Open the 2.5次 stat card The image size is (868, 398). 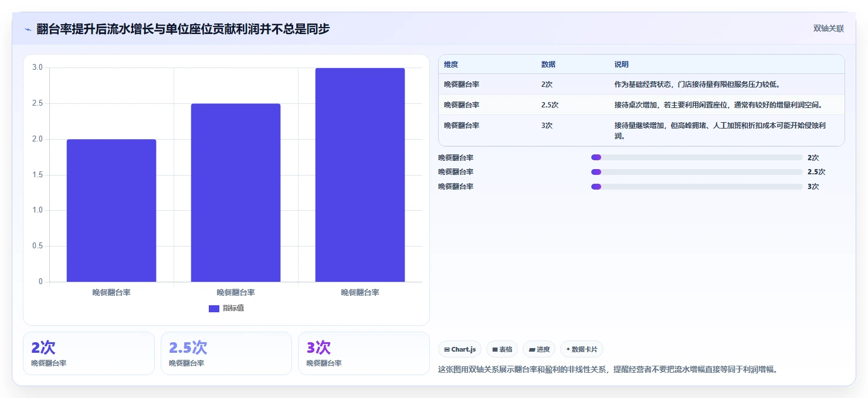[x=226, y=353]
